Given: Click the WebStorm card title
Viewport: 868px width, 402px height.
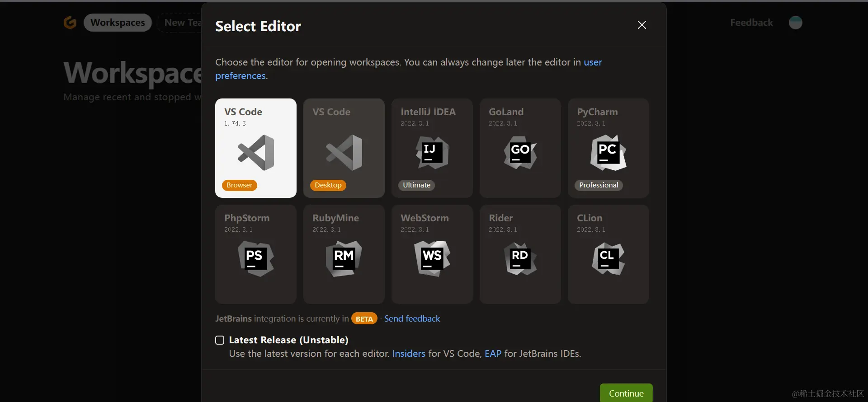Looking at the screenshot, I should (425, 218).
